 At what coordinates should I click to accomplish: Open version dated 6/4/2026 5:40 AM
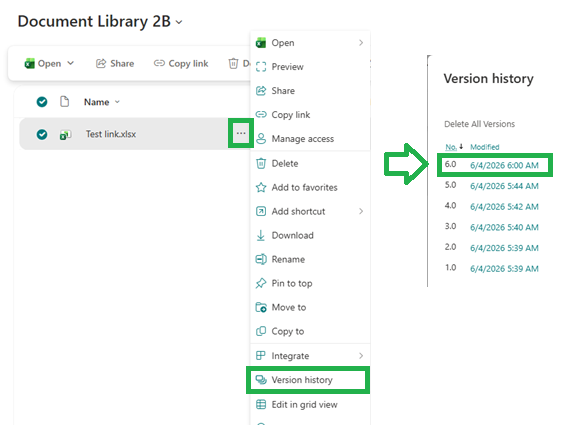[x=504, y=227]
